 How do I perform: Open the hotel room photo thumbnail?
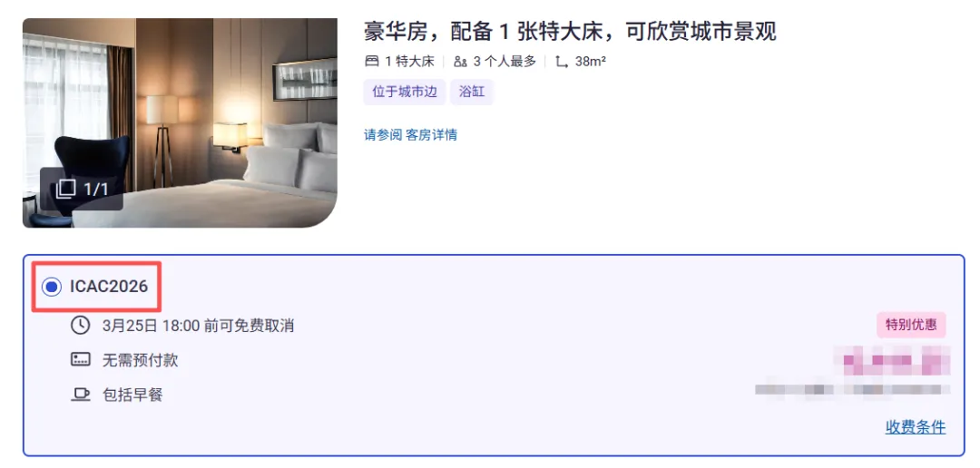pos(180,123)
